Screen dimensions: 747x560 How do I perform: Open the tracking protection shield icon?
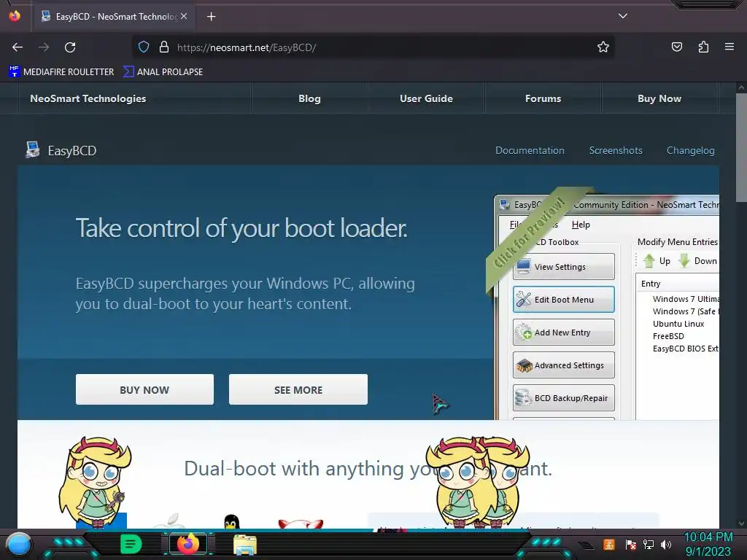click(144, 47)
